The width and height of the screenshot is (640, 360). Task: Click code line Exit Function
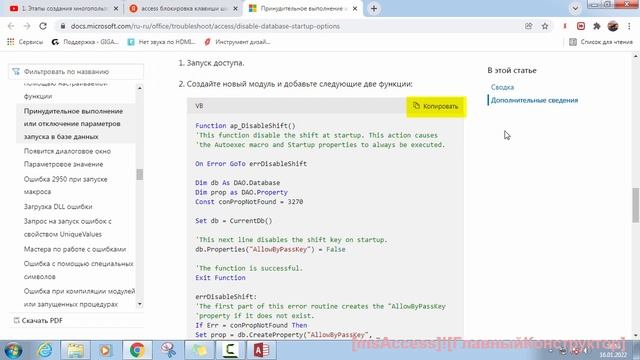220,278
